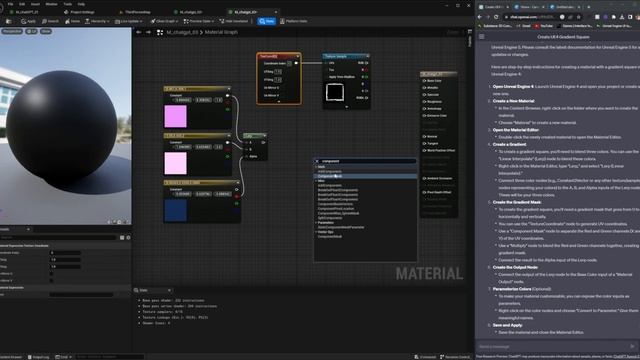Click the Save asset icon in toolbar

pos(9,21)
